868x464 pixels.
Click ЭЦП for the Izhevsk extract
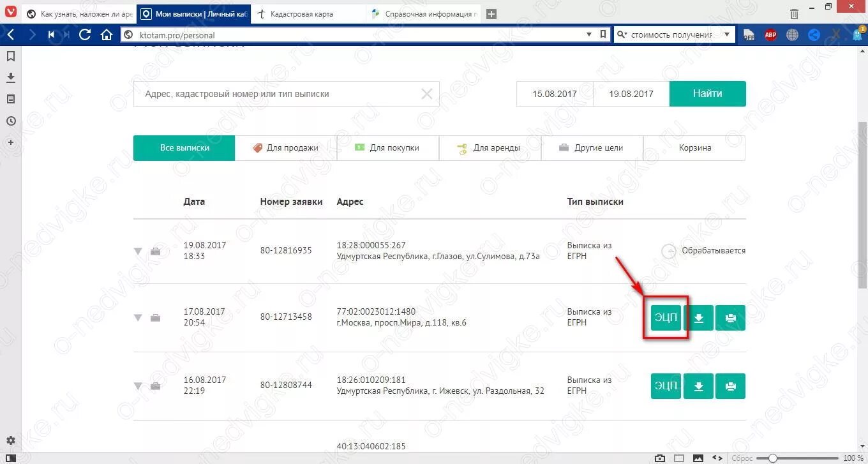click(666, 386)
